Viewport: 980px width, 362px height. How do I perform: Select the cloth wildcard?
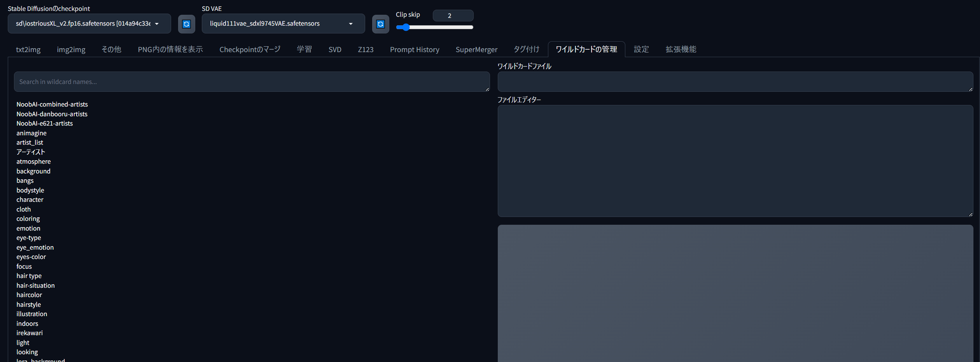coord(23,209)
